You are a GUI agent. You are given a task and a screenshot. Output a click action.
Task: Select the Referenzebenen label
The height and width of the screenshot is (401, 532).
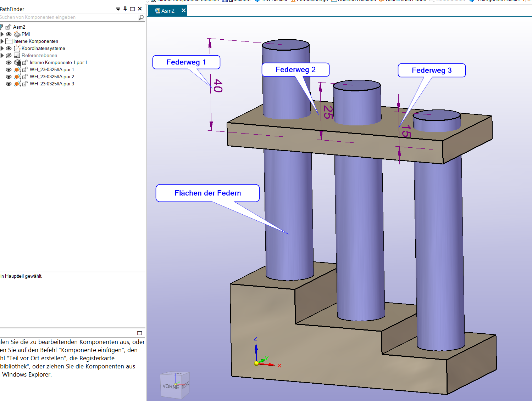(x=39, y=55)
